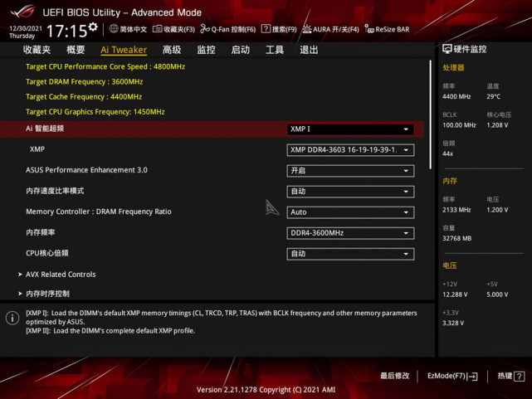This screenshot has width=532, height=399.
Task: Open the 内存频率 DDR4-3600MHz dropdown
Action: tap(350, 233)
